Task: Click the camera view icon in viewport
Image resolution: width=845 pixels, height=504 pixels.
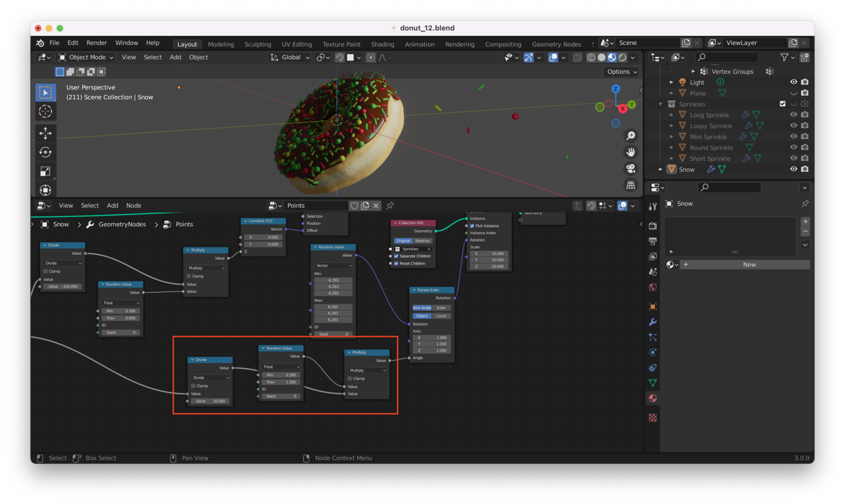Action: 630,169
